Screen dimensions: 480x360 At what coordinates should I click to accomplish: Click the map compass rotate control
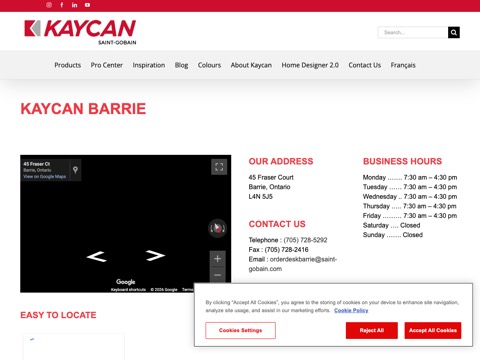coord(217,228)
